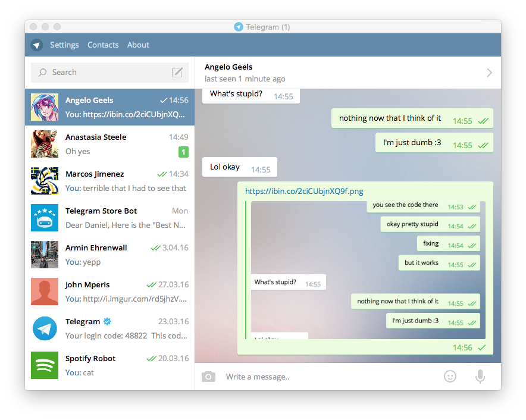Click "You: yepp" message preview
The width and height of the screenshot is (526, 420).
(x=83, y=262)
